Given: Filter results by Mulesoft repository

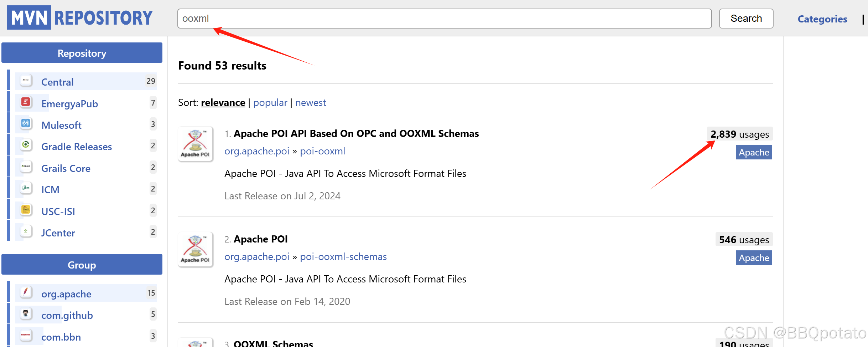Looking at the screenshot, I should (61, 125).
